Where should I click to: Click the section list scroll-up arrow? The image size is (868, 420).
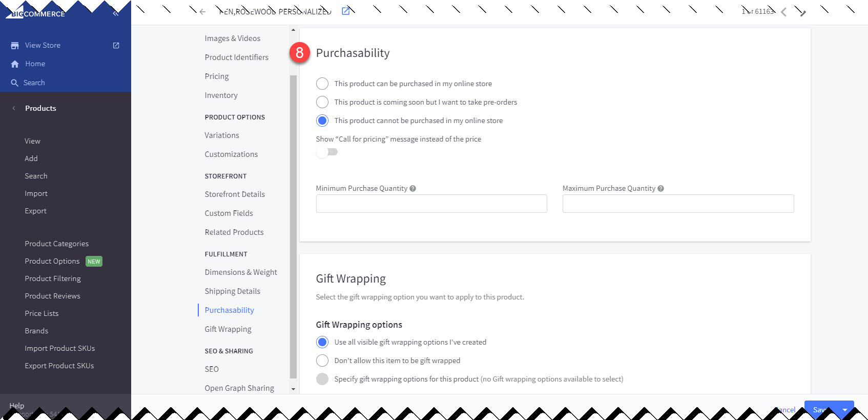click(x=293, y=30)
